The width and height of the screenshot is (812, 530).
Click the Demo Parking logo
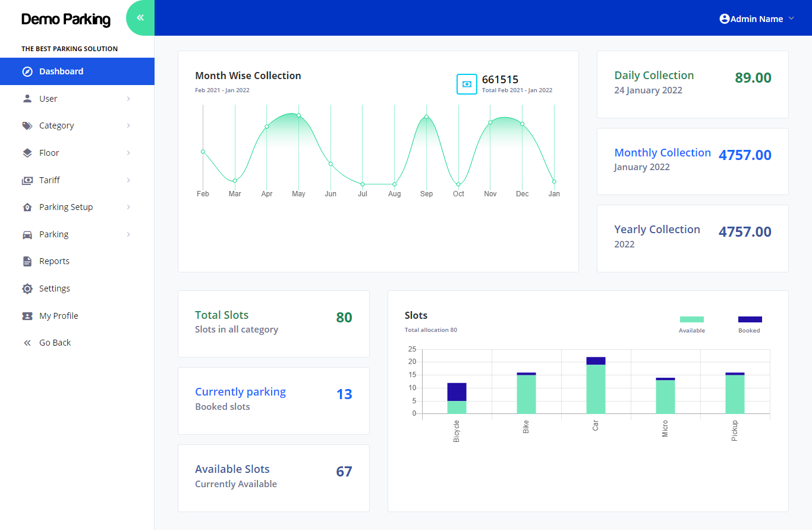(66, 20)
